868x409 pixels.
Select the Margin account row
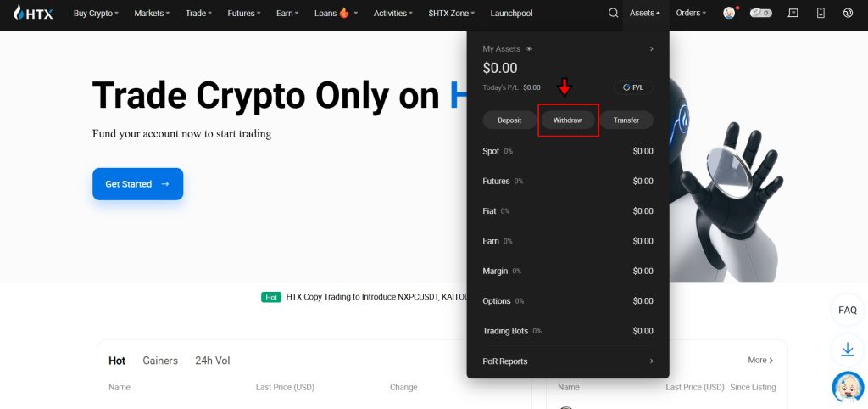568,271
